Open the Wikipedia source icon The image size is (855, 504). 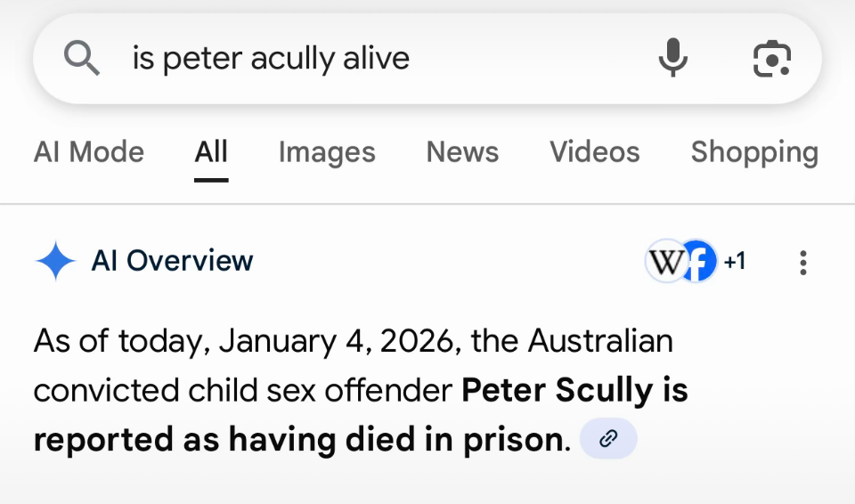point(663,262)
